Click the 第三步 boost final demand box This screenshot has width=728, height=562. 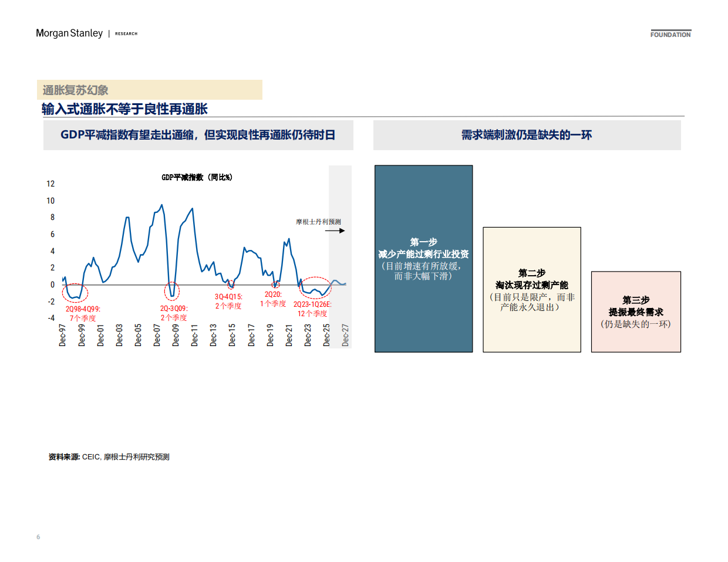click(x=636, y=311)
